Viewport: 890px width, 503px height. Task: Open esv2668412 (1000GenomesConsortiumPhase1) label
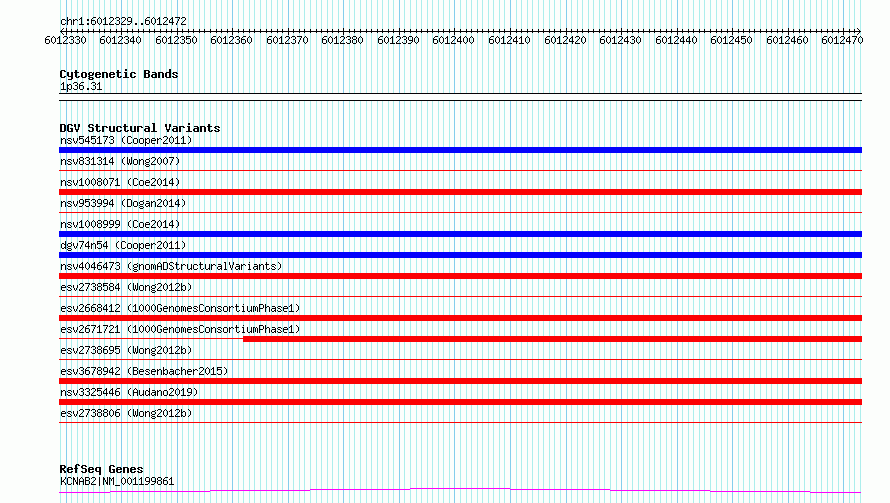coord(180,308)
